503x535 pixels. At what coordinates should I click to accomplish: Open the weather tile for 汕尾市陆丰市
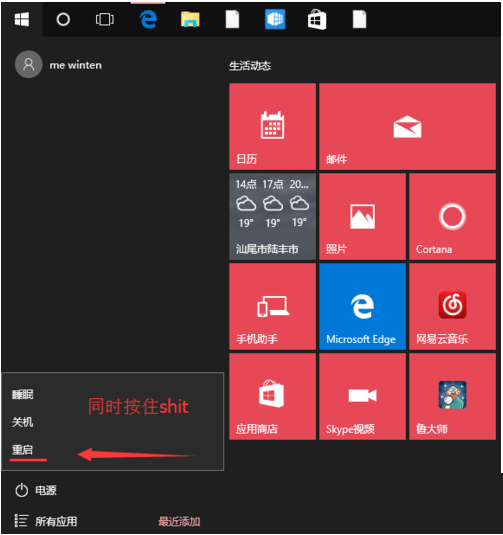coord(272,216)
